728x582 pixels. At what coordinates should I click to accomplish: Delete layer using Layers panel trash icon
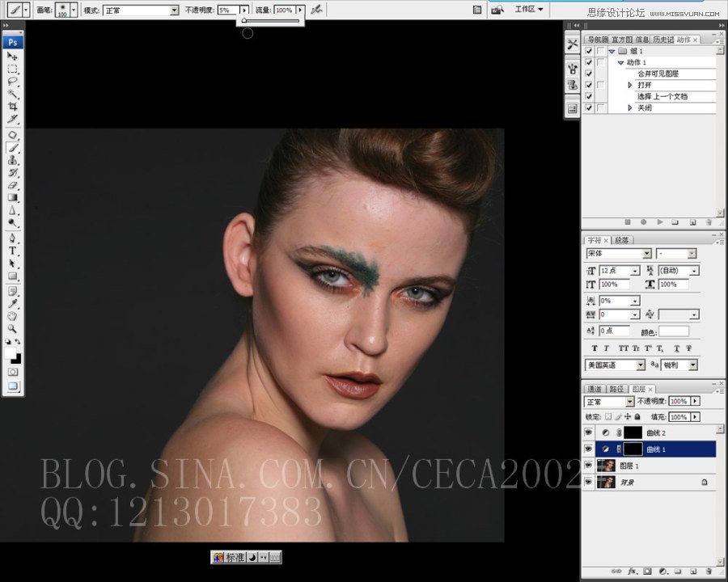pyautogui.click(x=709, y=571)
